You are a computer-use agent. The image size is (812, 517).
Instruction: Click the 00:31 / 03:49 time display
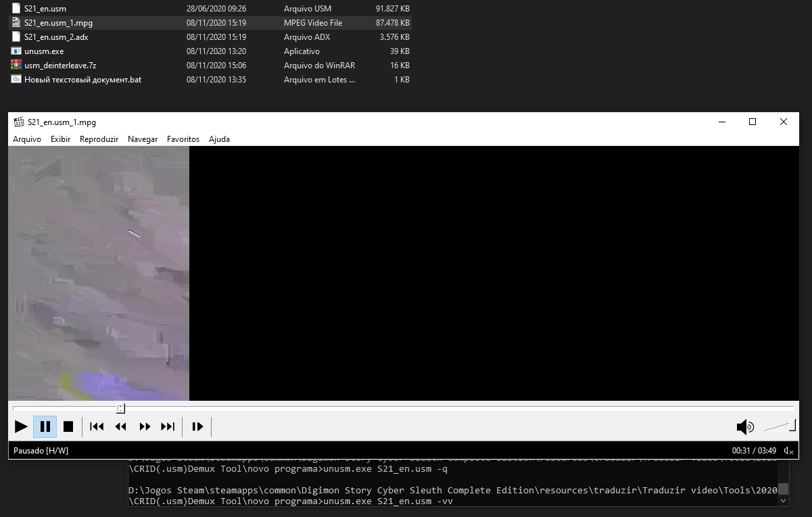pos(754,450)
